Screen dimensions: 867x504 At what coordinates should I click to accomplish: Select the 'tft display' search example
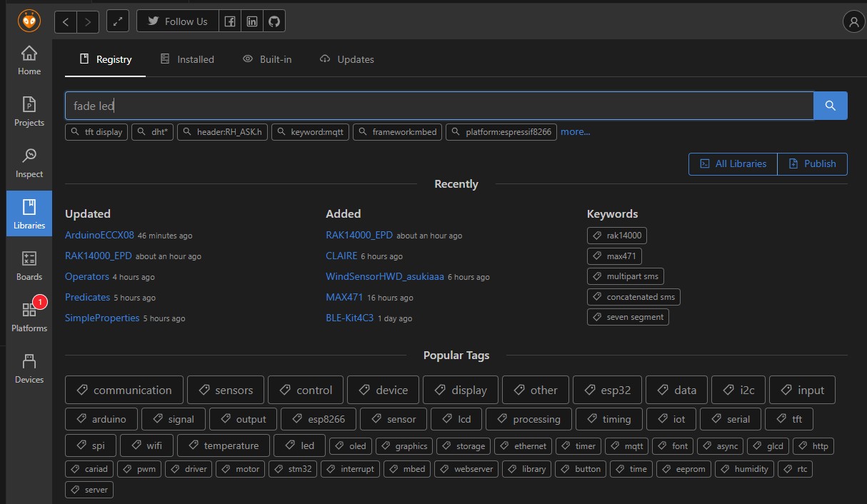[x=96, y=132]
